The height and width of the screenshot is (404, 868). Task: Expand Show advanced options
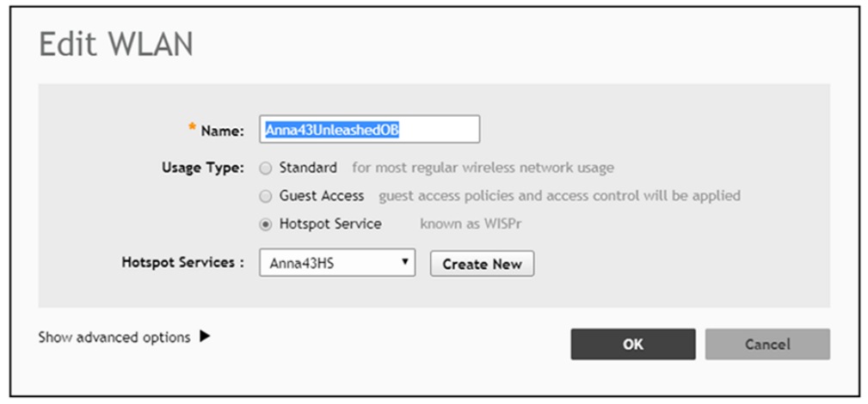point(114,337)
